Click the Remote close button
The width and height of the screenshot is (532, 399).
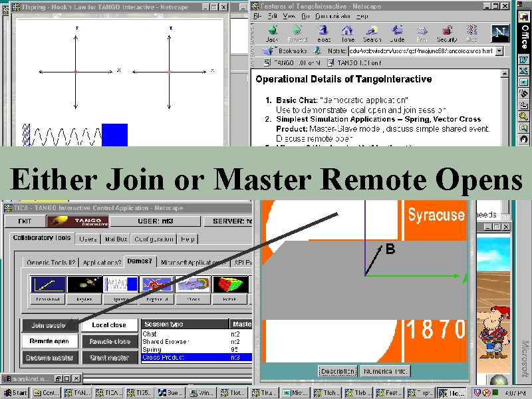(x=110, y=341)
